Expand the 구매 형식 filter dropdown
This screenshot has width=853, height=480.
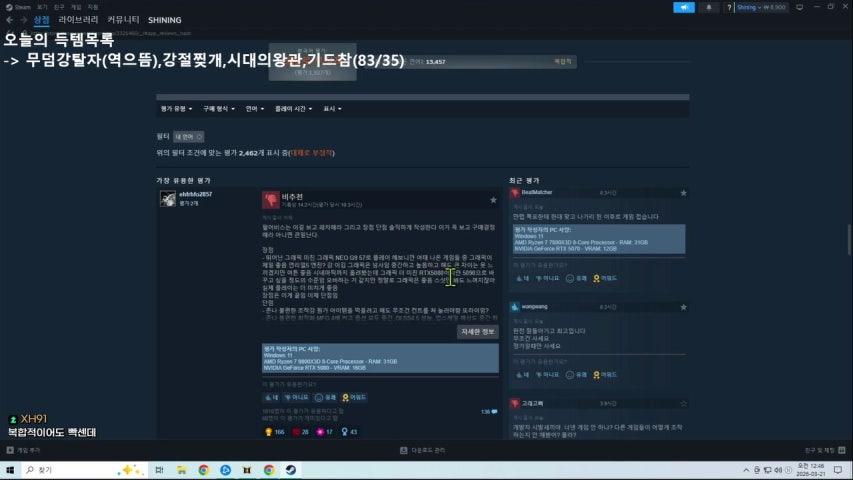point(219,109)
